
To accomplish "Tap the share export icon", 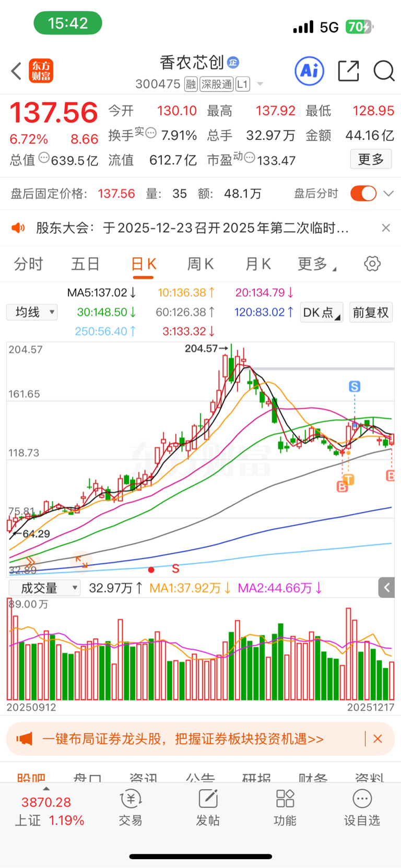I will coord(348,71).
